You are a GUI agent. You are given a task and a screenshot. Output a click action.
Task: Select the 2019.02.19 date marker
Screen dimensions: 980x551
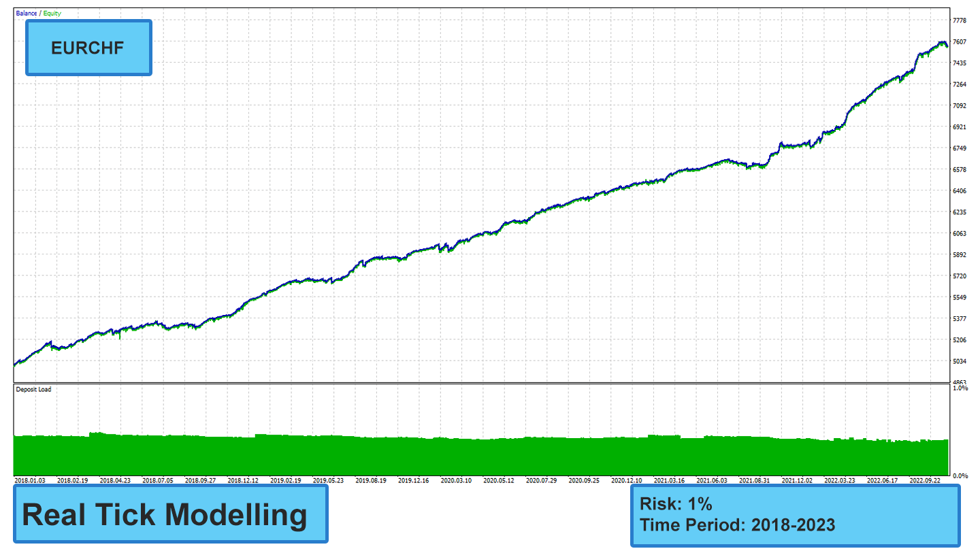[286, 480]
